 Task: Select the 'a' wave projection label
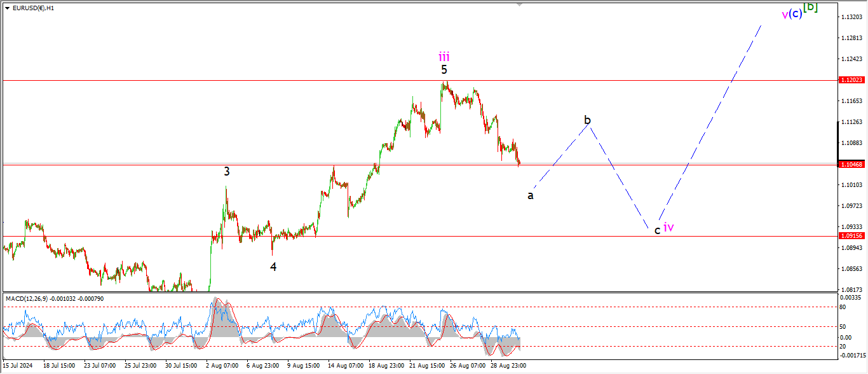[x=531, y=195]
